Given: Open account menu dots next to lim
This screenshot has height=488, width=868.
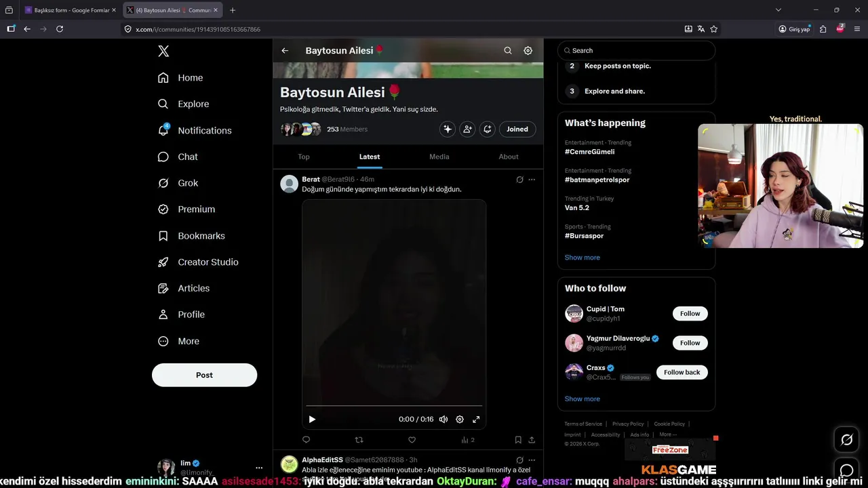Looking at the screenshot, I should (x=259, y=468).
